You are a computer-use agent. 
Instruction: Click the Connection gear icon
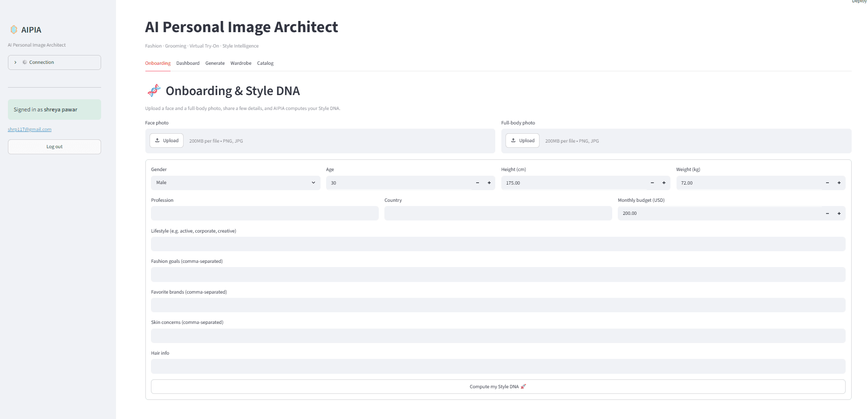[x=25, y=62]
